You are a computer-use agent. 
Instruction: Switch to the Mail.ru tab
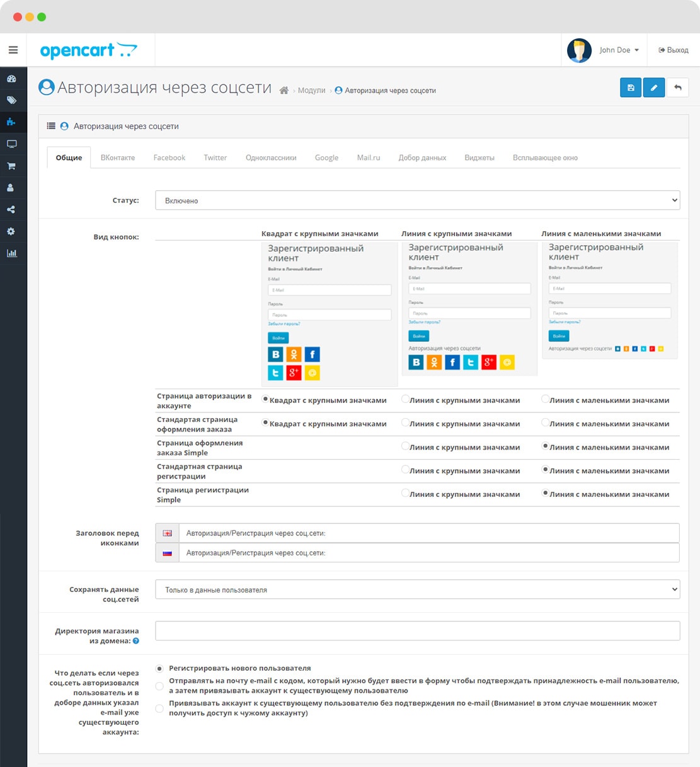tap(369, 157)
